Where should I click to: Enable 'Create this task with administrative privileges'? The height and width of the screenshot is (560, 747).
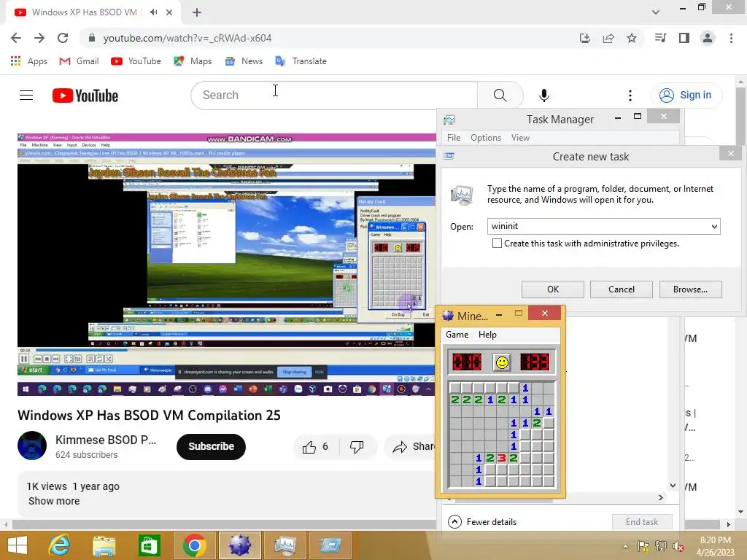tap(497, 244)
